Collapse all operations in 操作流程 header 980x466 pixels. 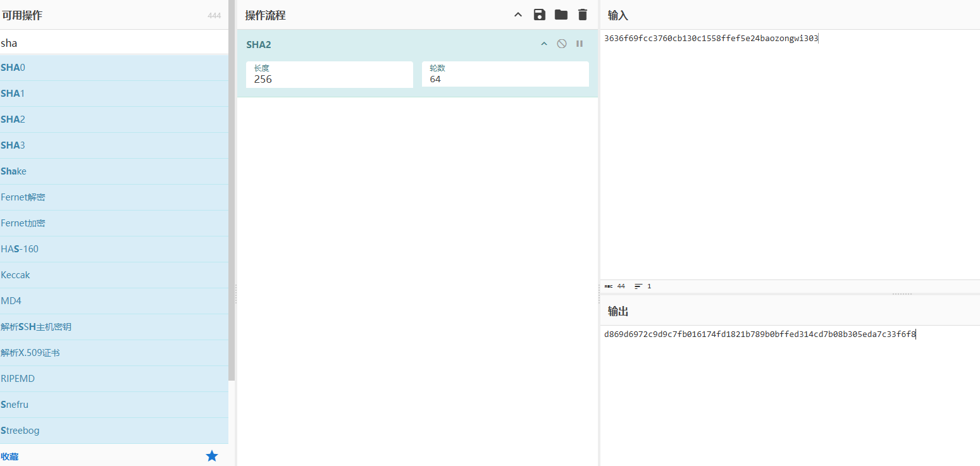pos(518,15)
